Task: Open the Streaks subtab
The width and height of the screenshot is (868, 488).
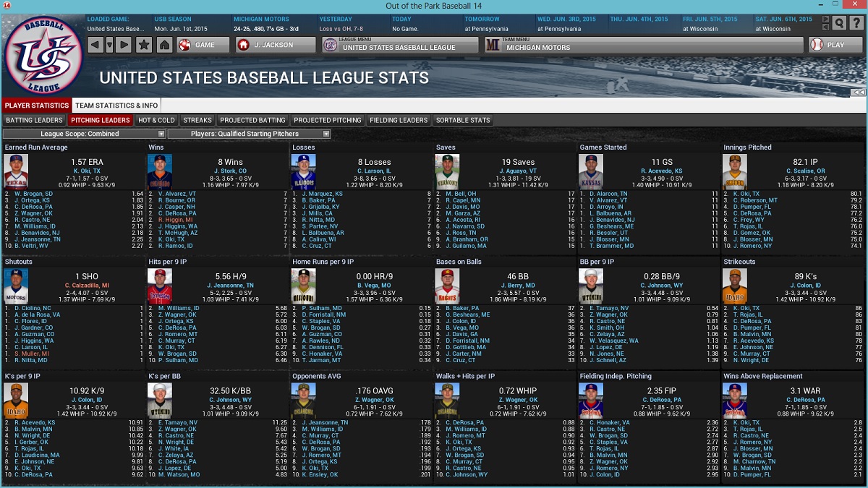Action: [197, 120]
